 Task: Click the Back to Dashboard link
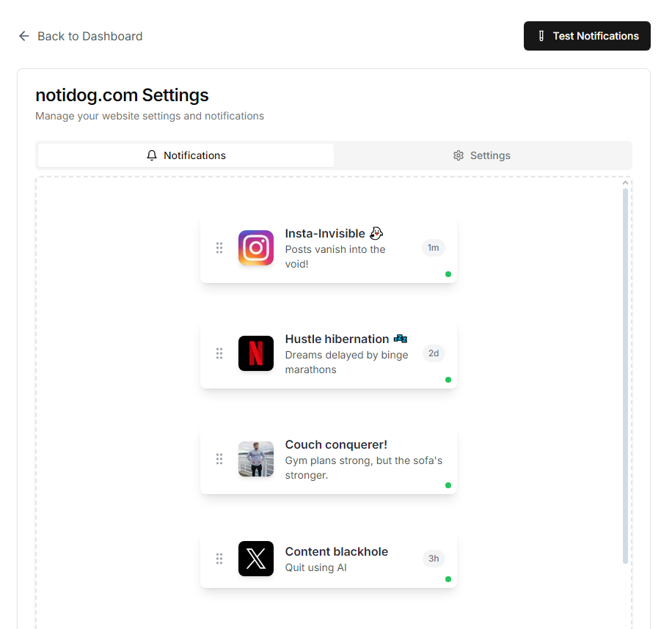(81, 36)
